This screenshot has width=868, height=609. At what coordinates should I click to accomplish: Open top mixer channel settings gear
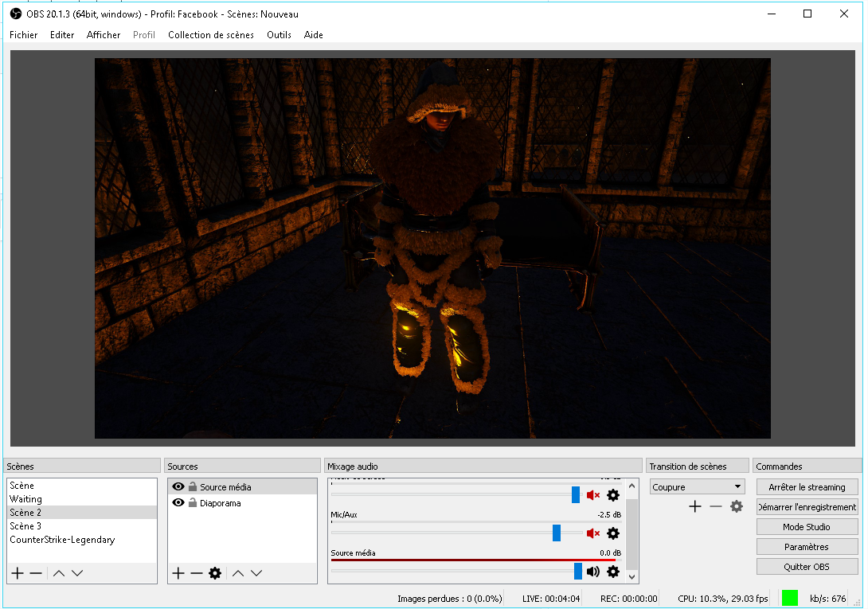pos(613,495)
